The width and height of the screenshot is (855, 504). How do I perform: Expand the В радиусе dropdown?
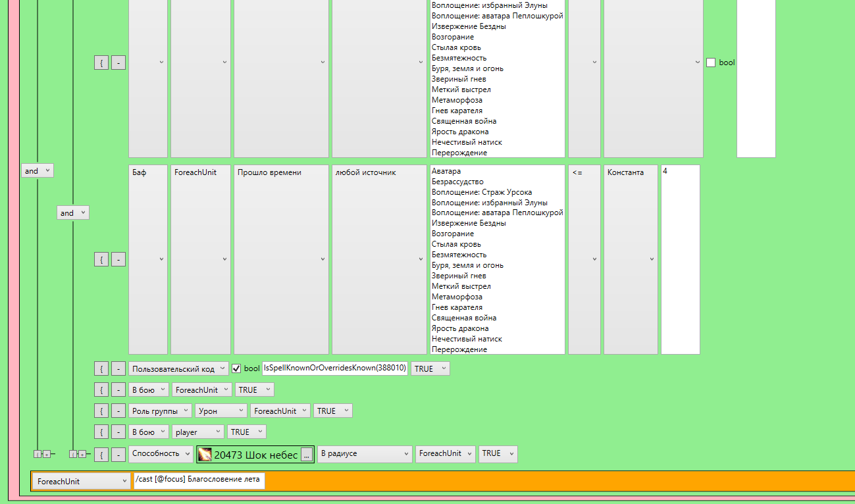point(365,453)
